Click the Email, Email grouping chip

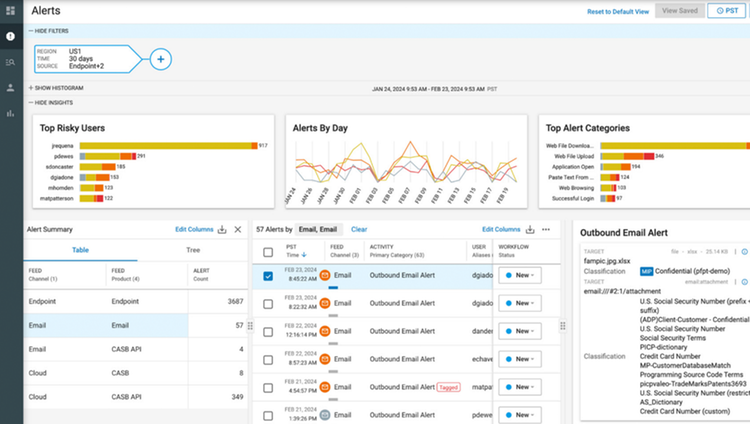click(318, 230)
